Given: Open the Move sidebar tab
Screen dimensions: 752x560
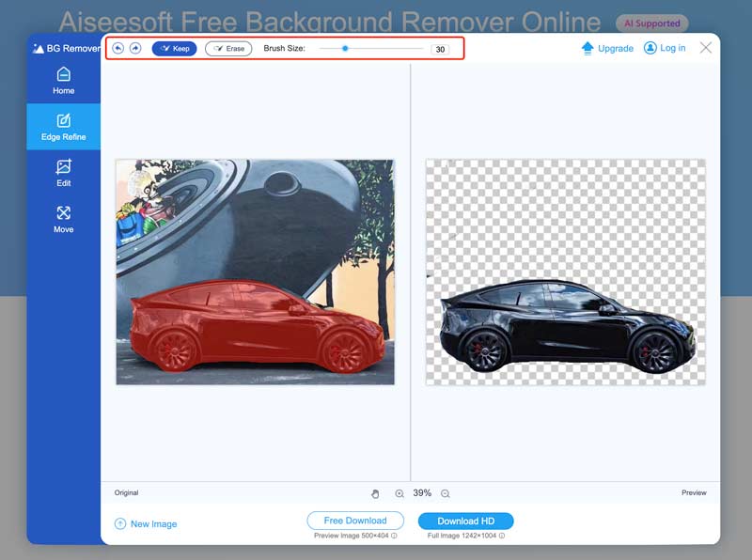Looking at the screenshot, I should tap(63, 220).
